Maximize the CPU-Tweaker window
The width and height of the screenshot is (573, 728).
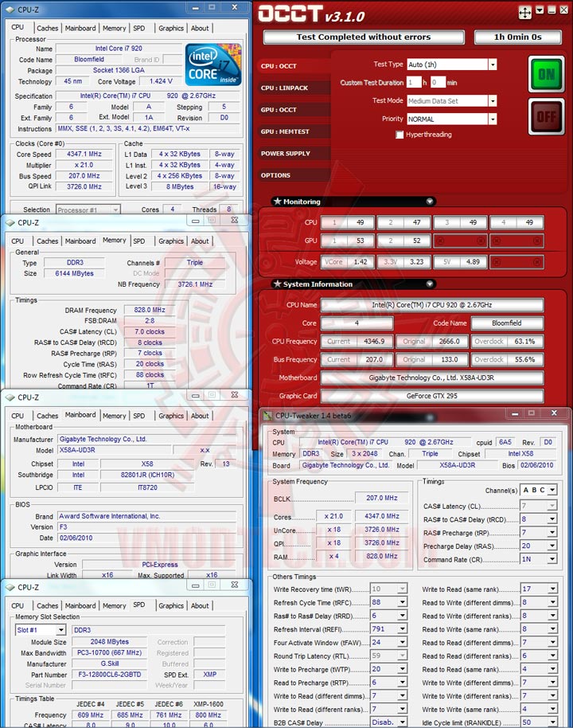[532, 413]
